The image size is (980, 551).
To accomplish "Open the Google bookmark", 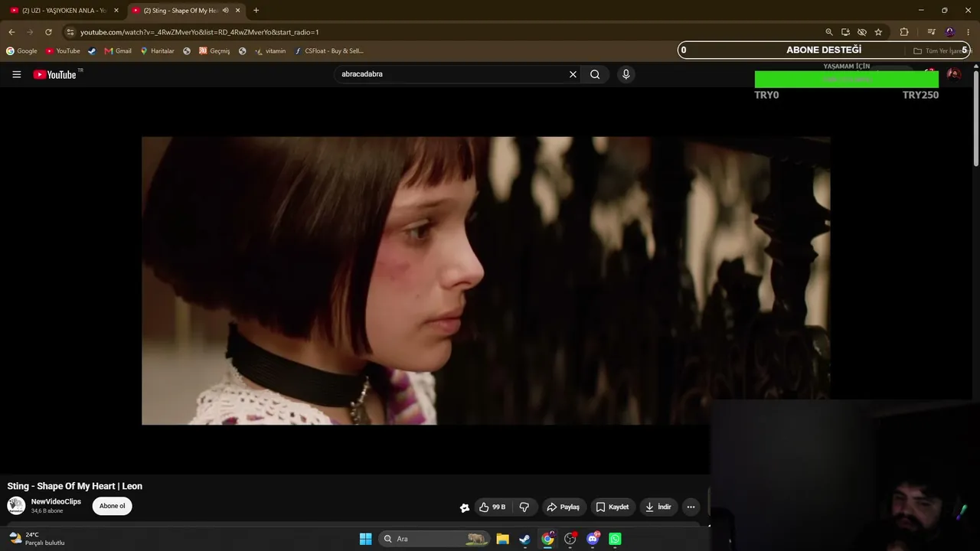I will pyautogui.click(x=21, y=51).
